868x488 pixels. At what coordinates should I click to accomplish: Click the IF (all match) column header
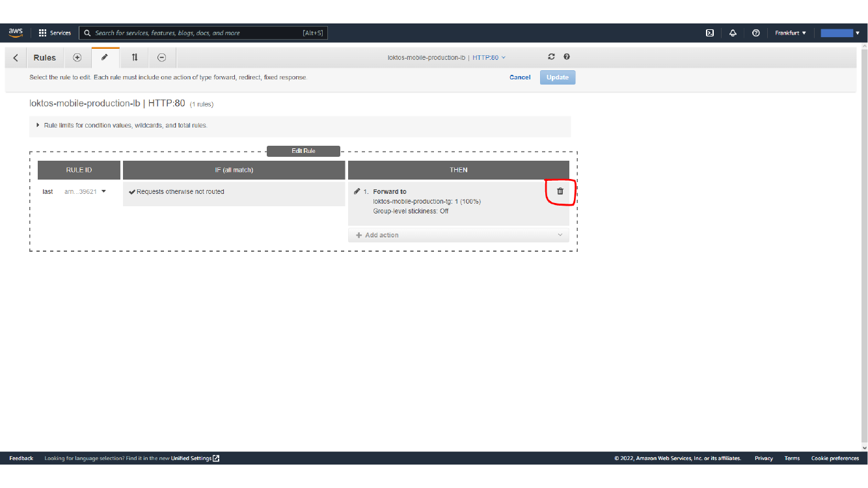(234, 170)
